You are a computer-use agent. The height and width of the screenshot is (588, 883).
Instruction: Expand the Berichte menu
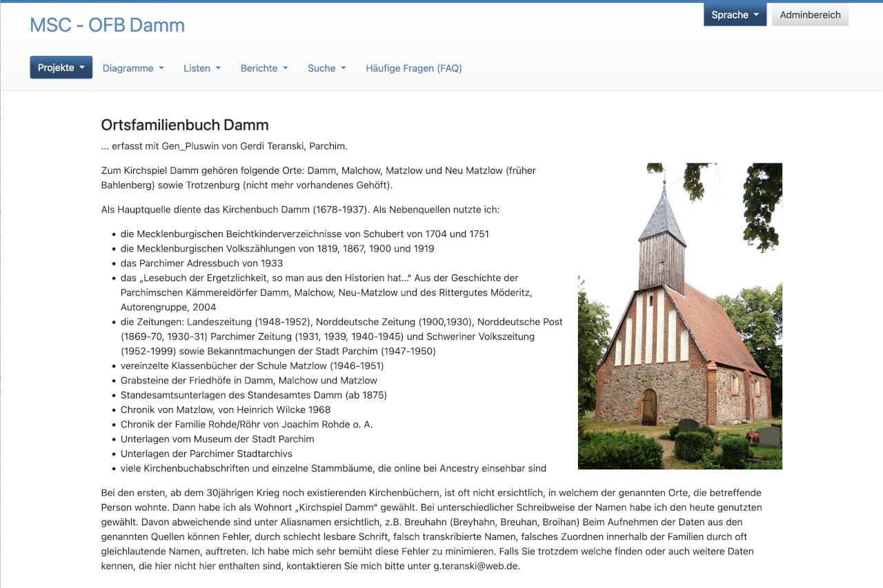pos(264,68)
